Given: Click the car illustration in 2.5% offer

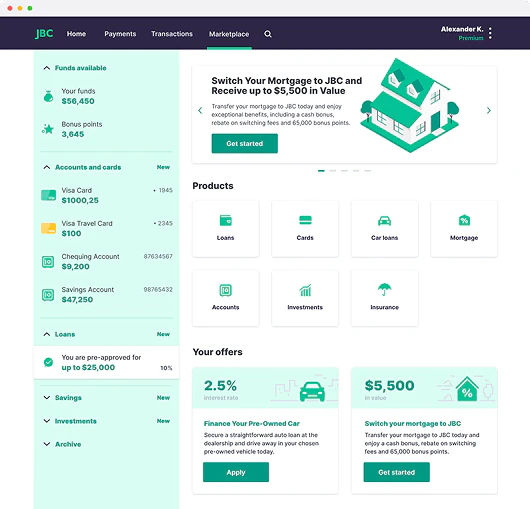Looking at the screenshot, I should [x=312, y=391].
